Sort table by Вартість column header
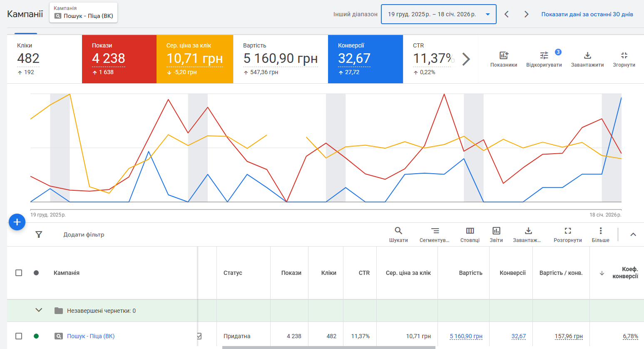644x349 pixels. (x=471, y=273)
